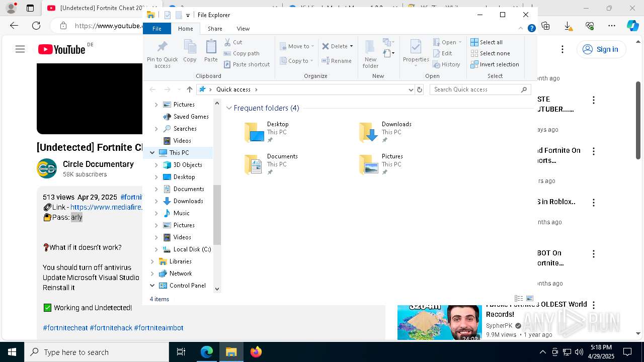This screenshot has width=644, height=362.
Task: Click Copy path in ribbon
Action: point(242,53)
